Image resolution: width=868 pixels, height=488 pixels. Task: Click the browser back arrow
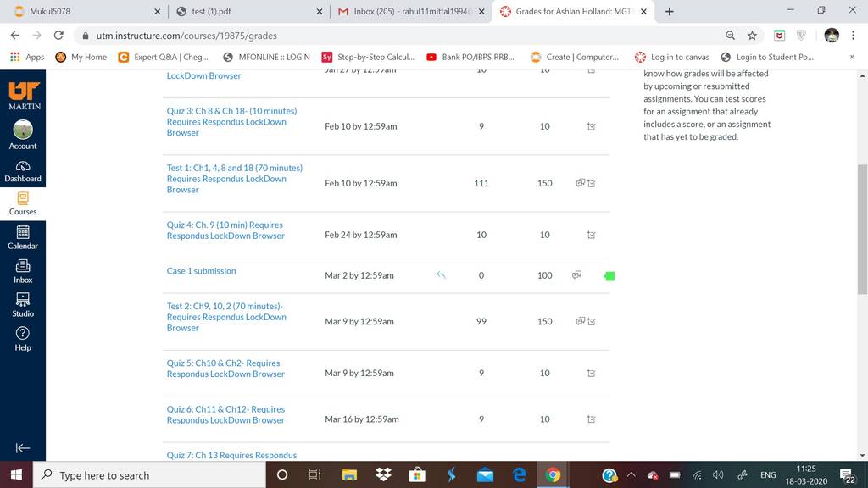point(15,36)
